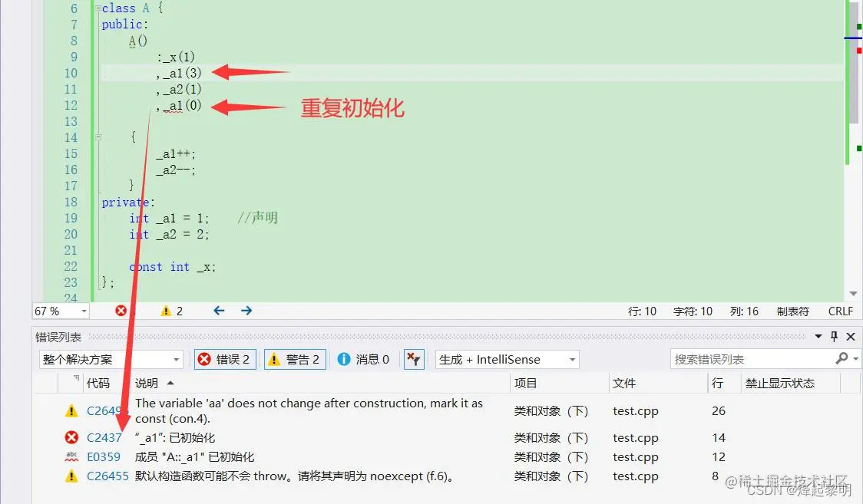
Task: Pin the 错误列表 panel
Action: pos(834,336)
